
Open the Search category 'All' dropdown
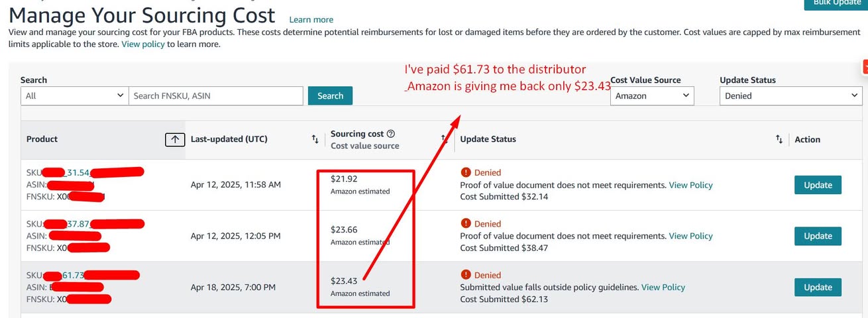(x=75, y=95)
